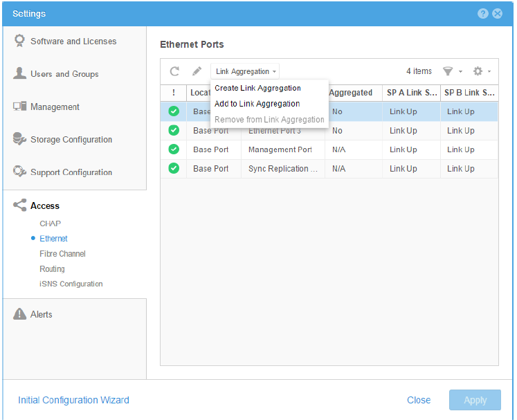Sort by the SP A Link column header
The height and width of the screenshot is (420, 517).
pyautogui.click(x=411, y=93)
